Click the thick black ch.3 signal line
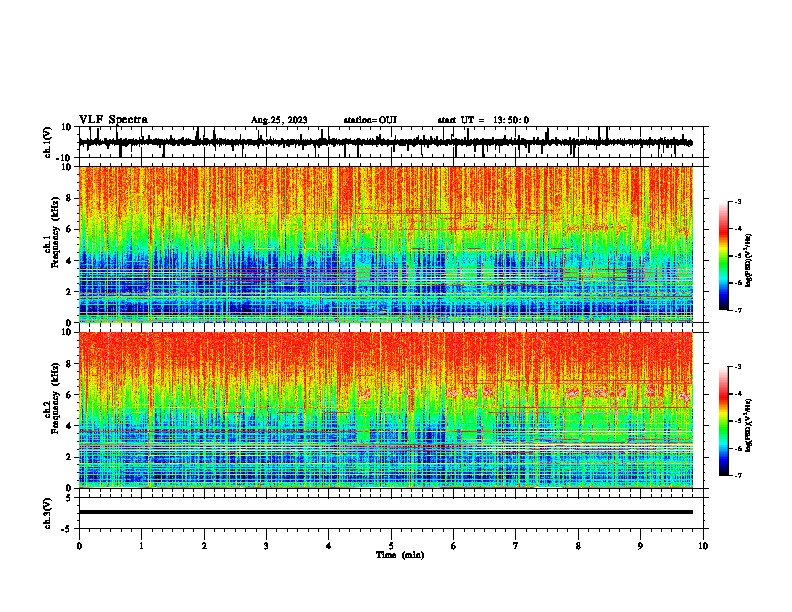Screen dimensions: 792x612 coord(385,512)
